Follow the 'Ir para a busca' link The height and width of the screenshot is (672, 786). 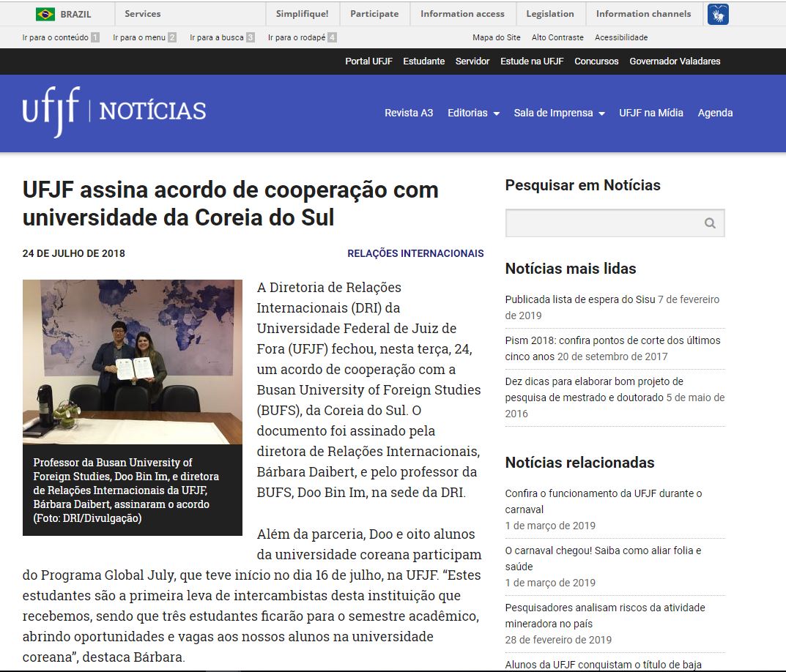tap(222, 37)
